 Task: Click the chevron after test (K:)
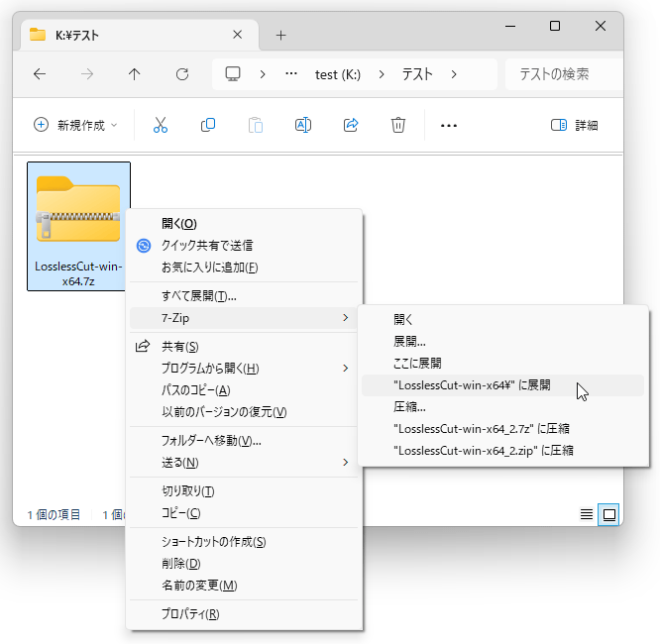pos(382,74)
